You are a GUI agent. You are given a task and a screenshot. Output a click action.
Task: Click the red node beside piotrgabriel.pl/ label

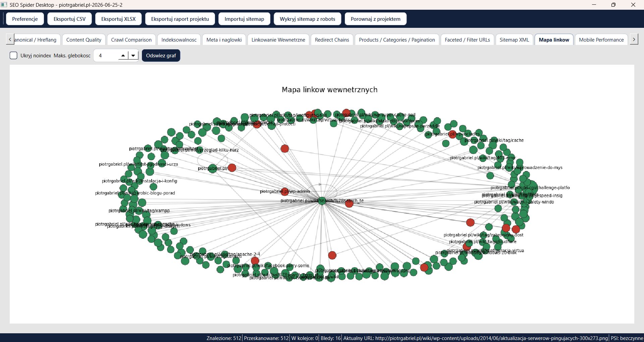click(232, 168)
